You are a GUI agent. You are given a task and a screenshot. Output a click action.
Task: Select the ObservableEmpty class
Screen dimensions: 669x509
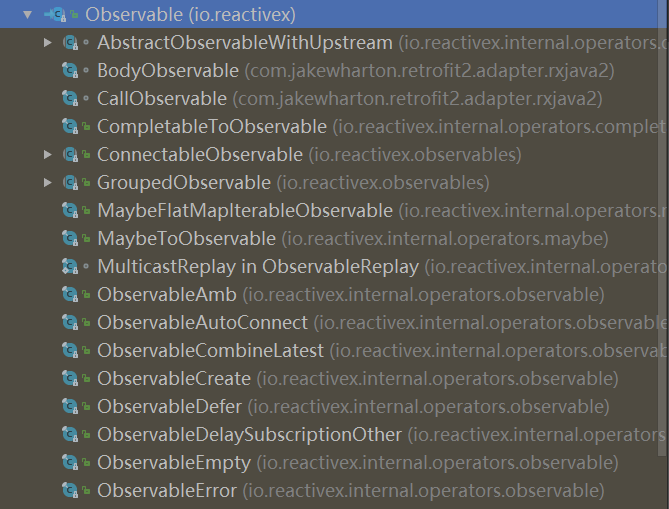point(174,462)
